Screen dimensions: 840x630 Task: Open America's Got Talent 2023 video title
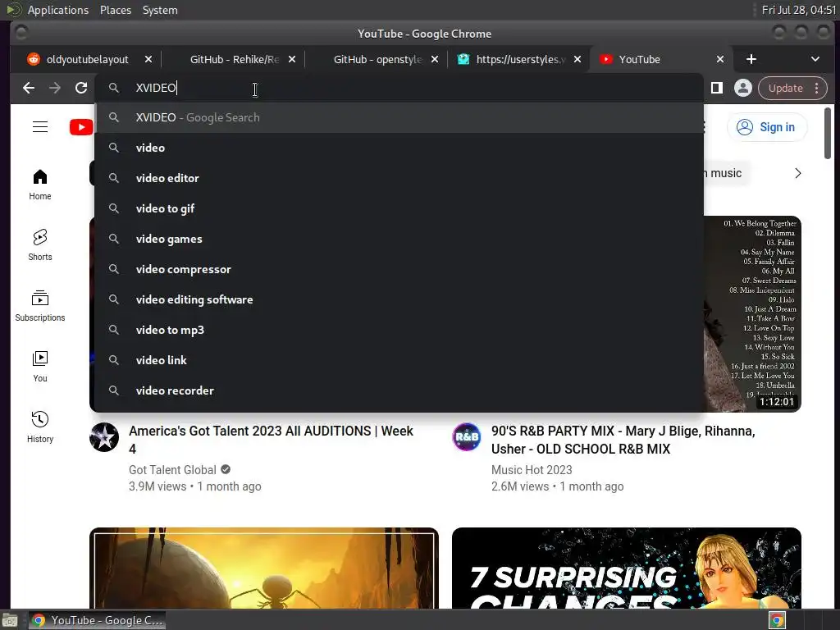coord(271,440)
